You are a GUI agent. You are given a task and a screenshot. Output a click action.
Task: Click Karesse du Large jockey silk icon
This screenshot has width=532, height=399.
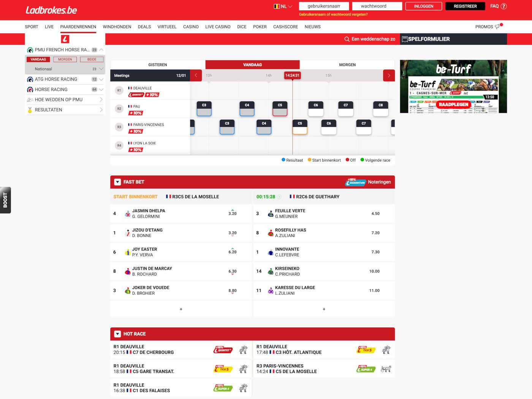(x=271, y=290)
